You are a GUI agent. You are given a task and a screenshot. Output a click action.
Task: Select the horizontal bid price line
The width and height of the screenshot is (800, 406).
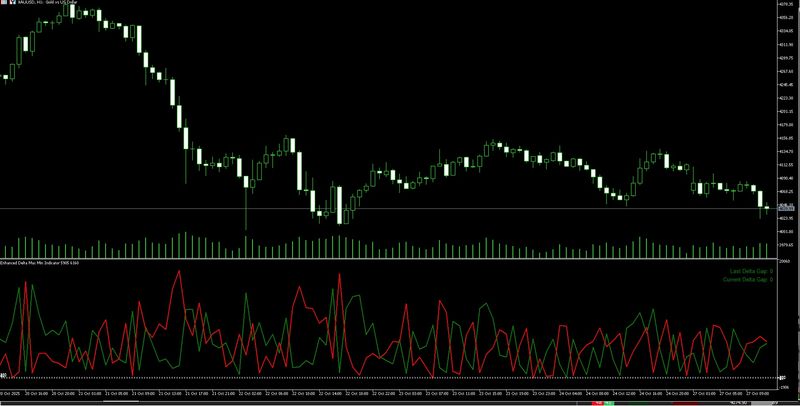(x=400, y=208)
